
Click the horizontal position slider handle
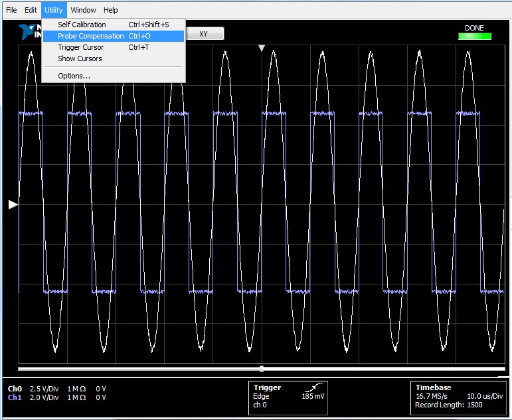coord(262,368)
